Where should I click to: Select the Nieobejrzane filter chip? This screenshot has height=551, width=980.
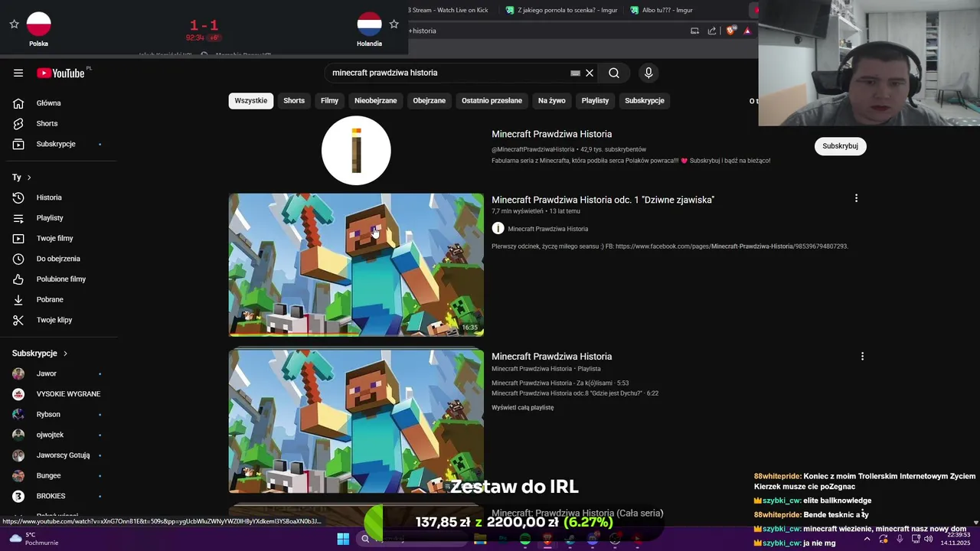pos(375,100)
